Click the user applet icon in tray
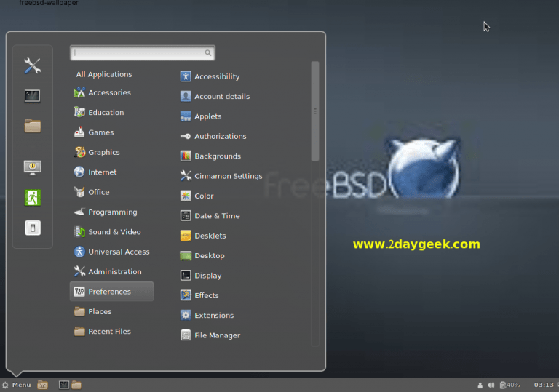This screenshot has height=392, width=559. tap(480, 385)
